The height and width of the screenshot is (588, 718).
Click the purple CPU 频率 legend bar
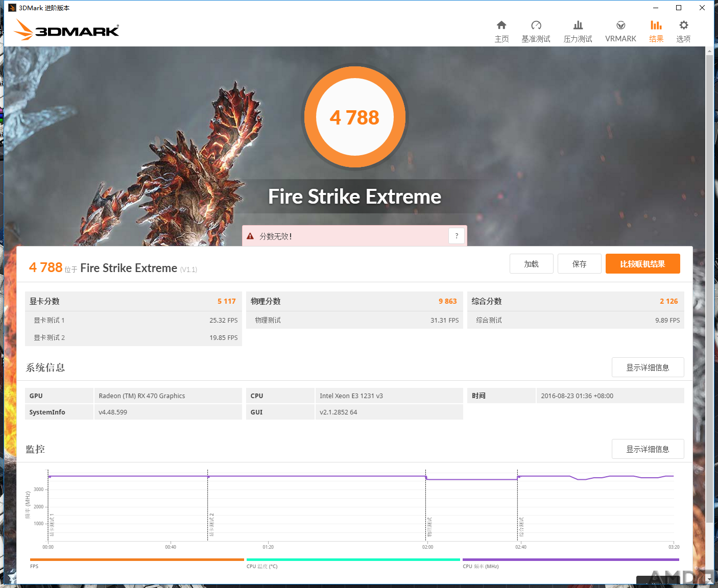point(570,559)
